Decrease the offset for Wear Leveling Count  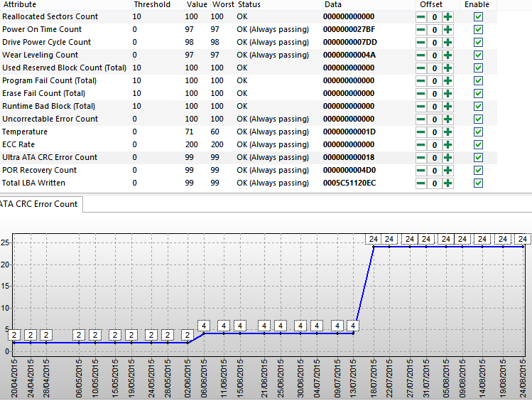[421, 55]
